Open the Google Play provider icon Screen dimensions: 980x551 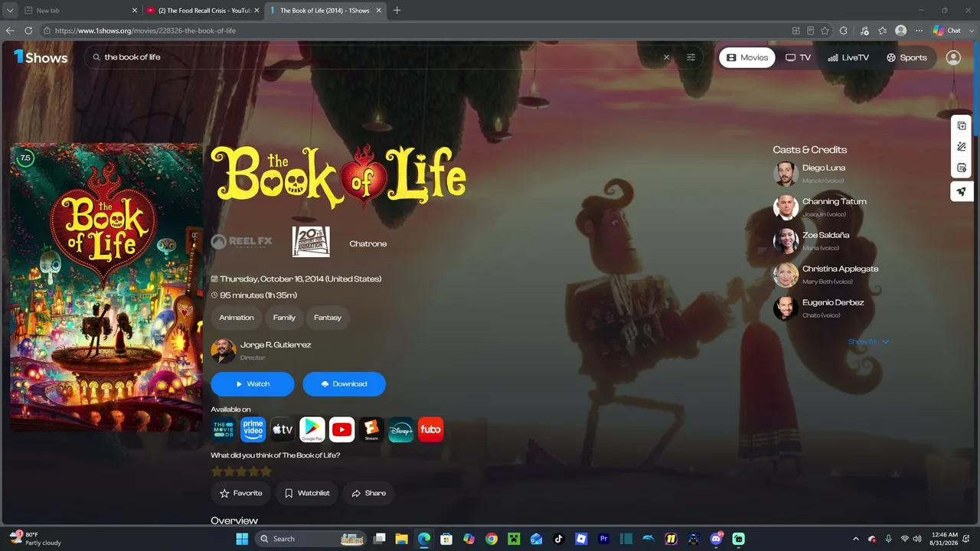point(312,430)
